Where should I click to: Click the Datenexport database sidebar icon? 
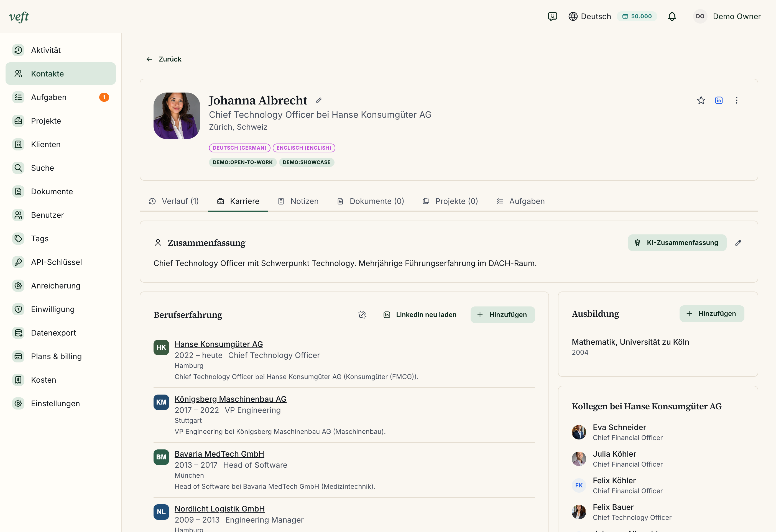coord(18,333)
